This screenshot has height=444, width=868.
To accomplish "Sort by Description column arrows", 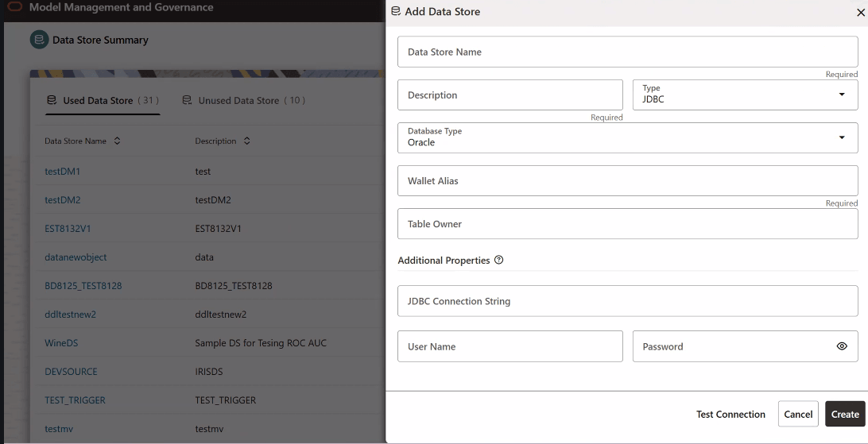I will click(247, 141).
